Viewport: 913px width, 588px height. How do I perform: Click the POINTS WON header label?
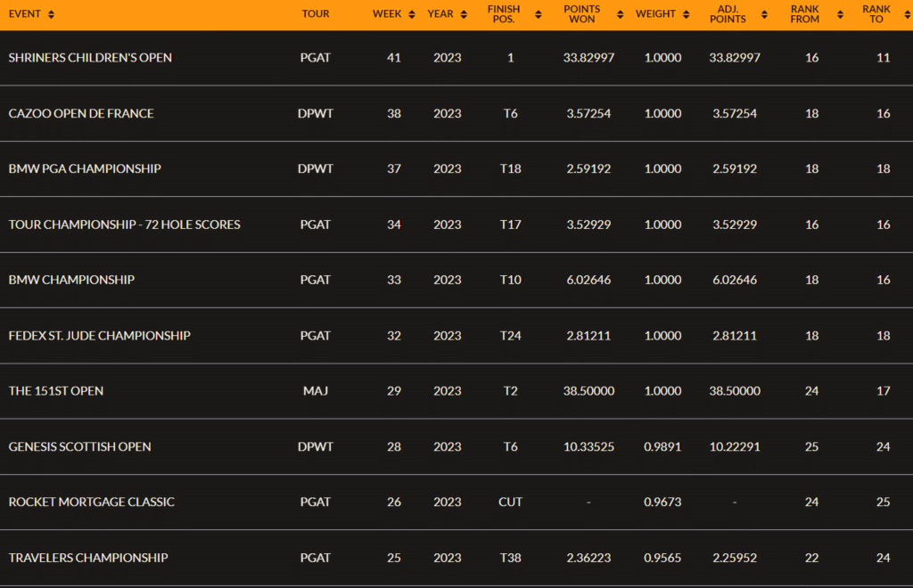[581, 14]
